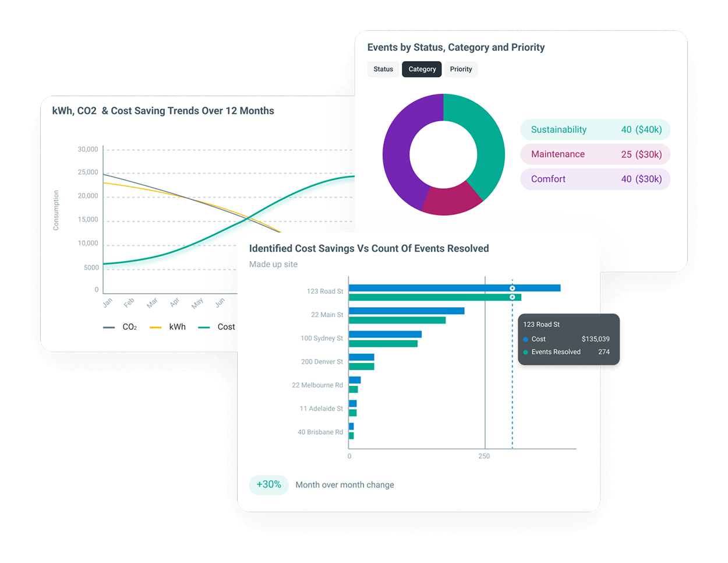Click the '200 Denver St' axis label
This screenshot has height=563, width=728.
pyautogui.click(x=322, y=362)
